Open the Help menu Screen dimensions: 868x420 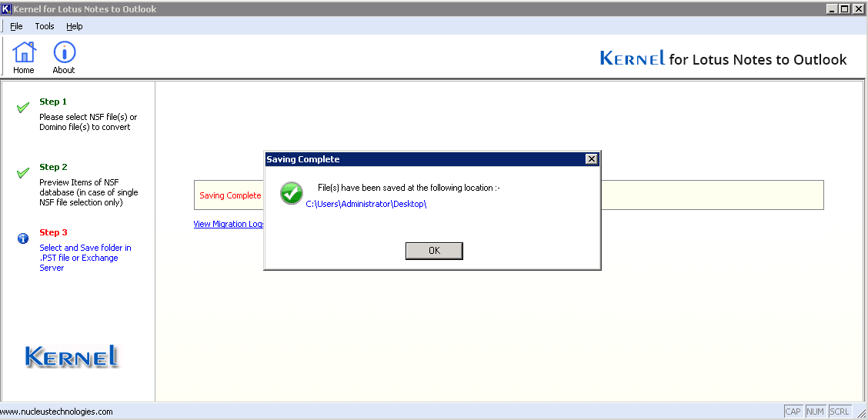click(74, 26)
